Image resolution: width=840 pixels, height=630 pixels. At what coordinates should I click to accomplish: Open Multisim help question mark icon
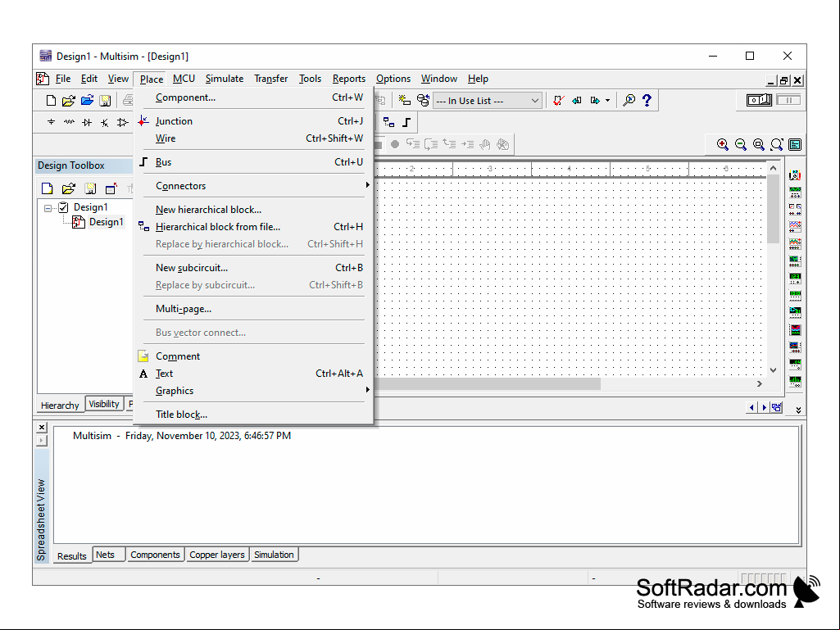(647, 100)
